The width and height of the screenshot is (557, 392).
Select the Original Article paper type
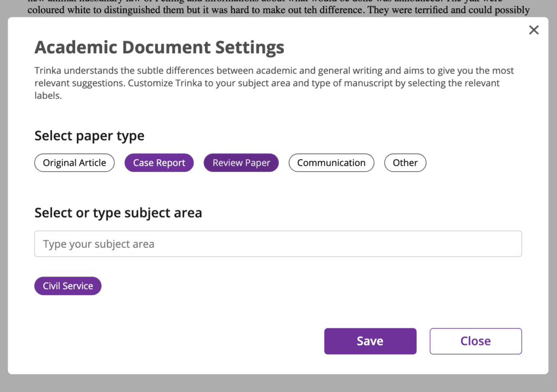point(75,163)
